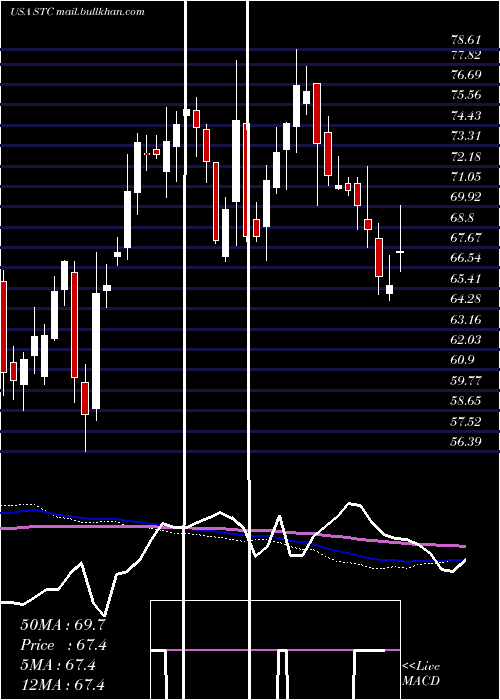This screenshot has width=500, height=700.
Task: Click the 62.03 price axis label
Action: (x=466, y=340)
